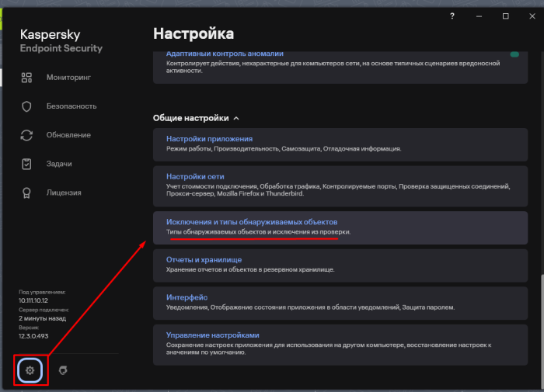Open Управление настройками section
Image resolution: width=544 pixels, height=392 pixels.
click(212, 335)
